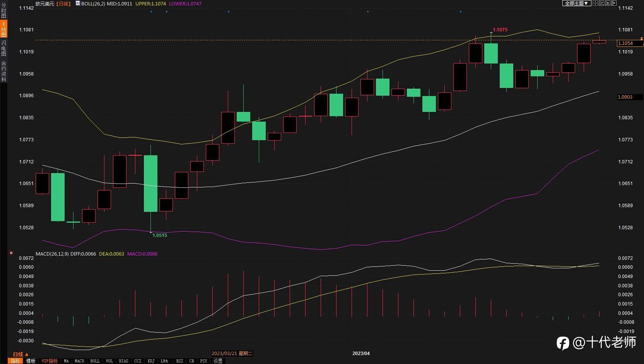Click the BOLL indicator chart icon

[x=78, y=3]
